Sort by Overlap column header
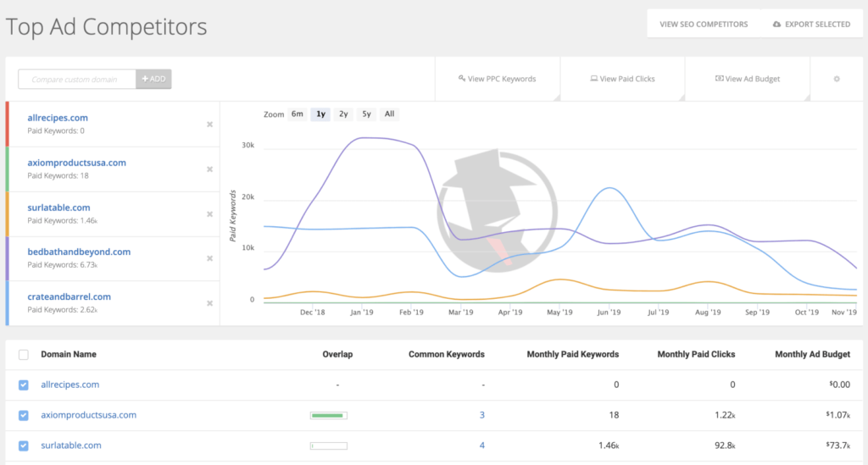Viewport: 868px width, 465px height. 337,354
